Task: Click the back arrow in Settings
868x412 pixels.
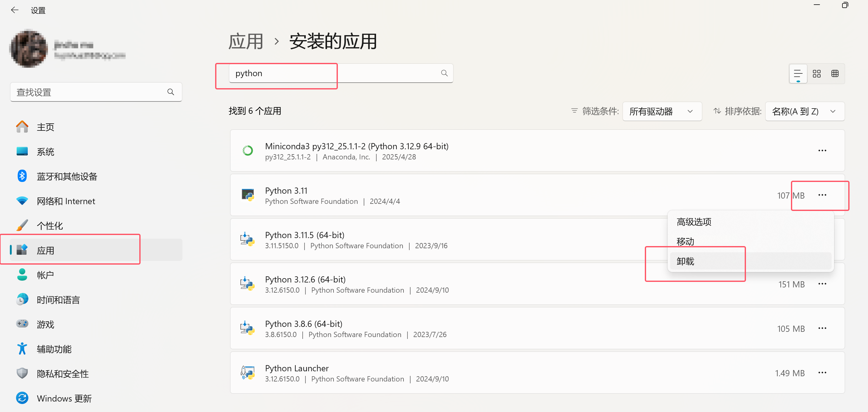Action: (14, 10)
